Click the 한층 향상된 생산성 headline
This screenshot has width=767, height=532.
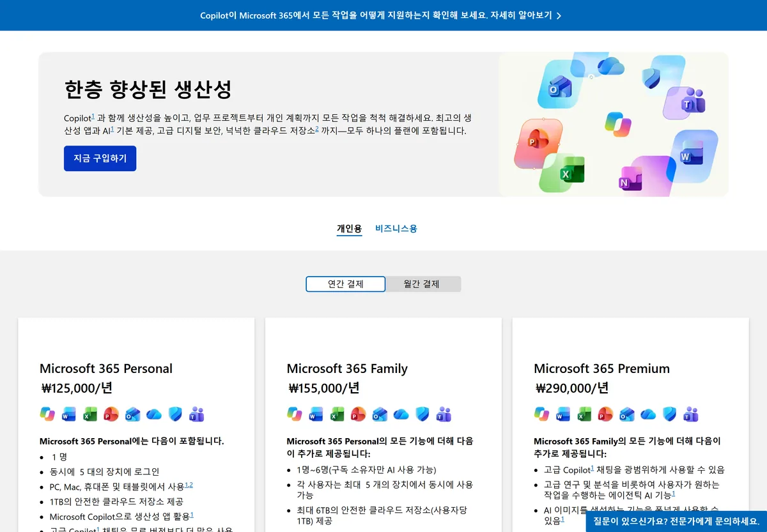(148, 89)
